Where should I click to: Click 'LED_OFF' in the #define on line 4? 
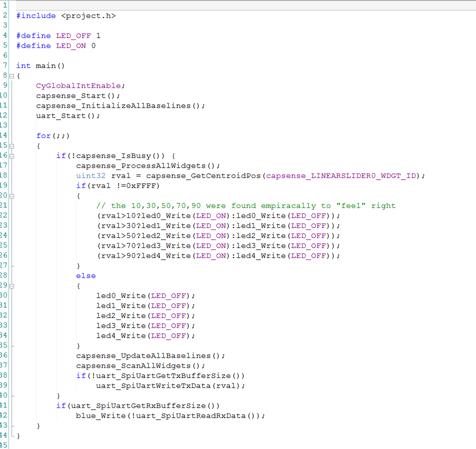tap(73, 36)
